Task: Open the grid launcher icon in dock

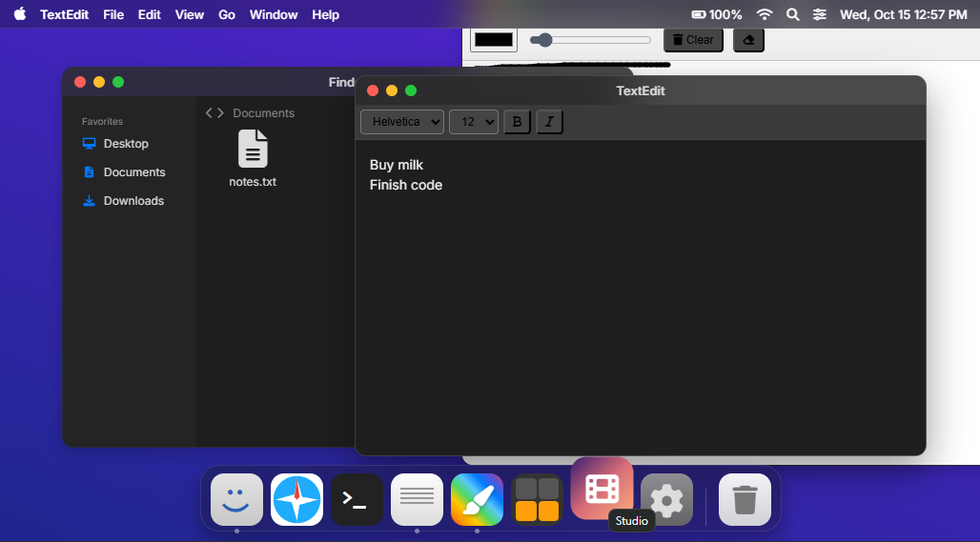Action: coord(537,499)
